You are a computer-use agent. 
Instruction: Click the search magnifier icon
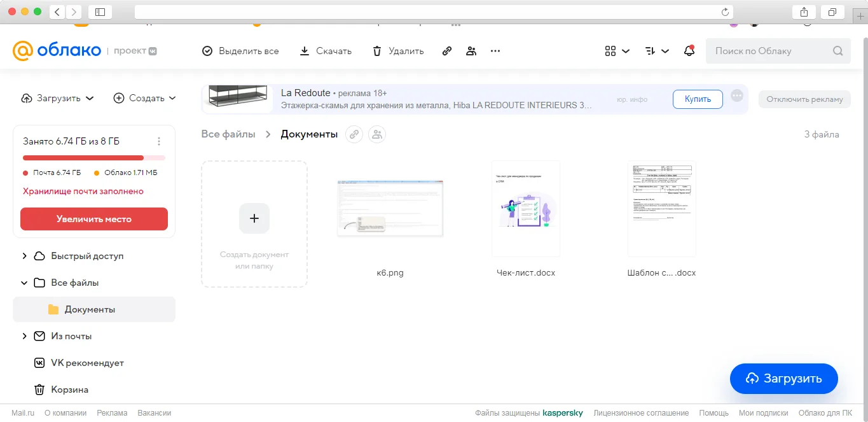coord(838,51)
